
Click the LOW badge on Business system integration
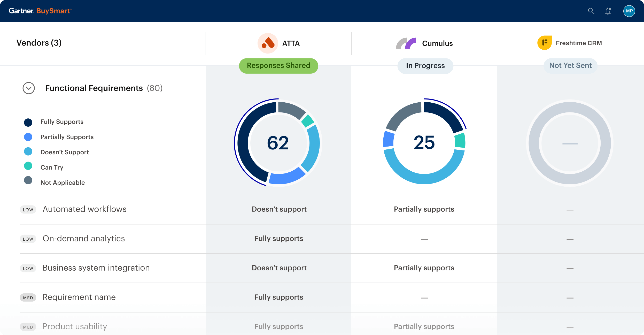pos(28,268)
